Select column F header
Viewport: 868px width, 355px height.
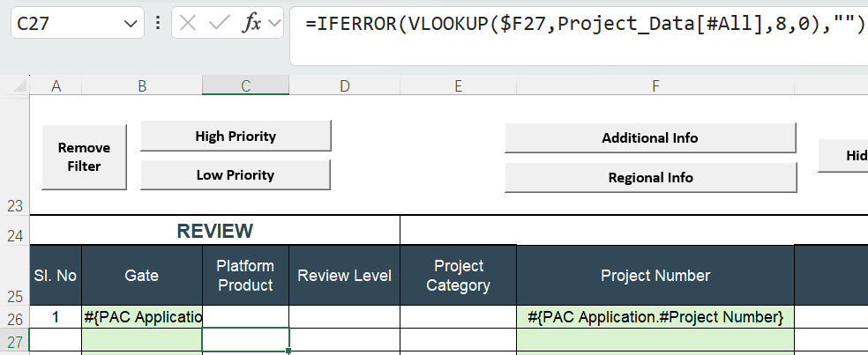[x=655, y=85]
